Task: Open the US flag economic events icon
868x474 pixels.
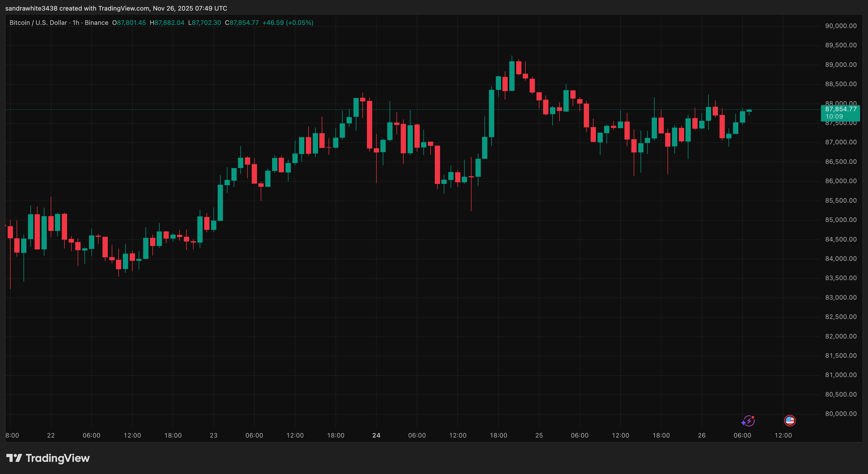Action: coord(790,421)
